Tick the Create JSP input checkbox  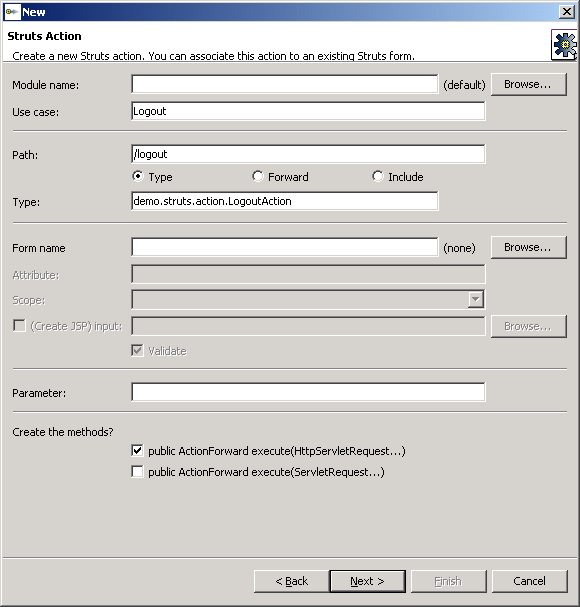pos(19,326)
